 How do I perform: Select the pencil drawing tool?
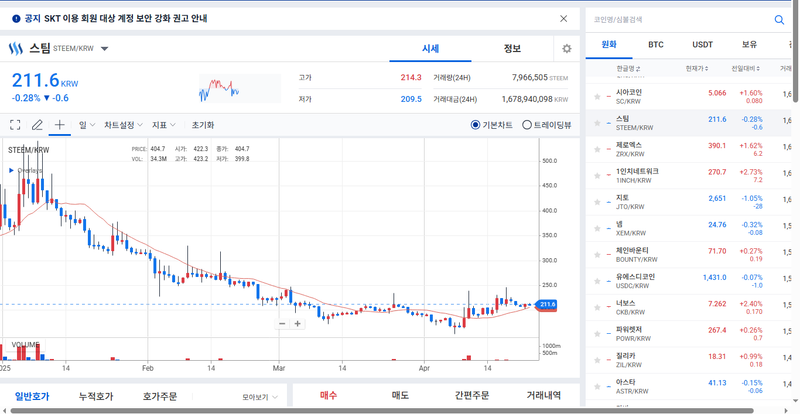37,125
